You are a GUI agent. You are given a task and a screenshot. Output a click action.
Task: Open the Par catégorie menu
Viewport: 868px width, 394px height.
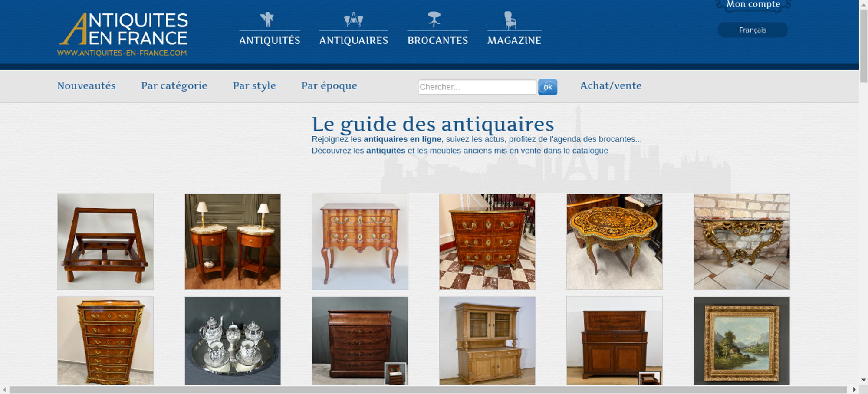click(x=174, y=85)
